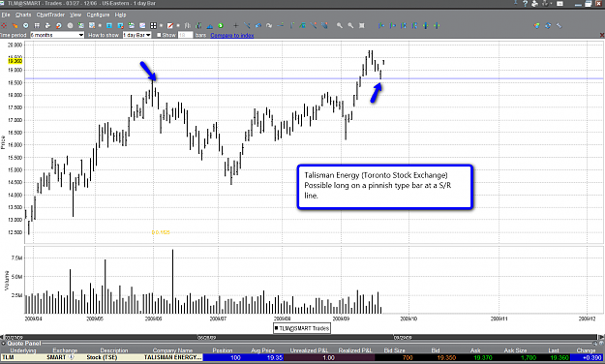
Task: Select the crosshair plus cursor tool
Action: [x=236, y=25]
